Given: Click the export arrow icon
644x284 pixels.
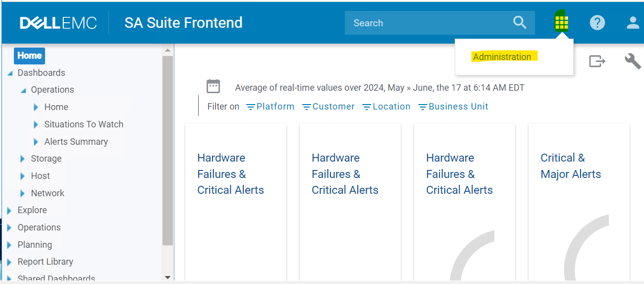Looking at the screenshot, I should coord(597,61).
